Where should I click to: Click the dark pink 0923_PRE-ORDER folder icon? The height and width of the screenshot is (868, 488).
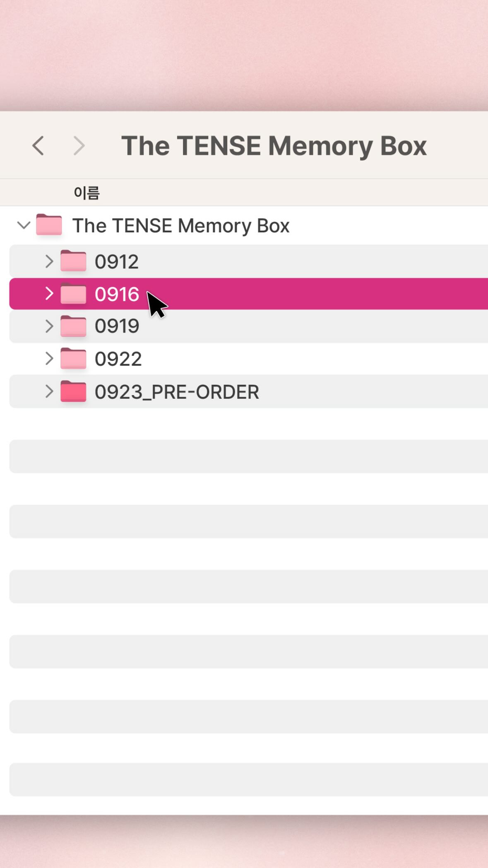click(73, 391)
